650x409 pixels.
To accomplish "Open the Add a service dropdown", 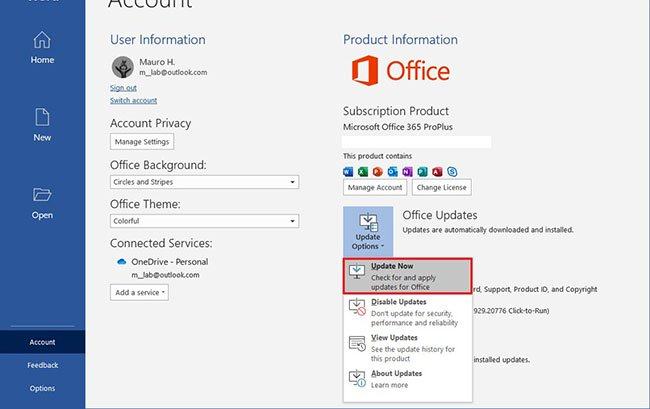I will pos(139,292).
